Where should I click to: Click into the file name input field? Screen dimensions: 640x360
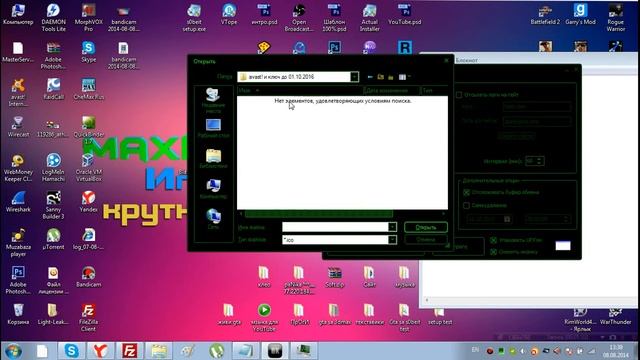[335, 227]
